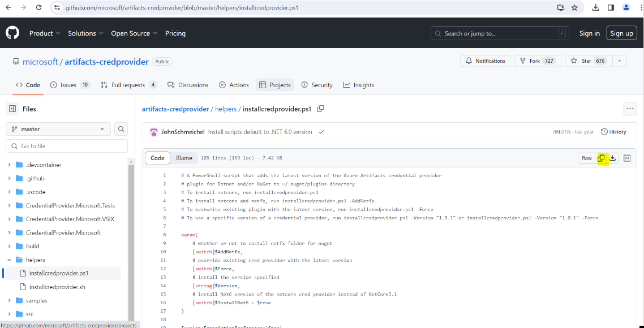Click the browser address bar URL
This screenshot has width=644, height=328.
[x=182, y=8]
